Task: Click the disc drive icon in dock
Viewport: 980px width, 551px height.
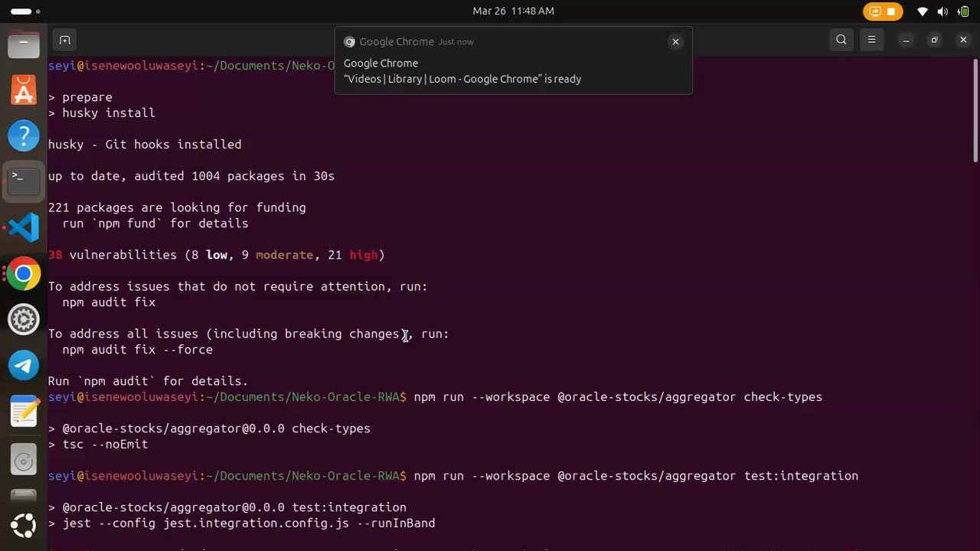Action: [24, 461]
